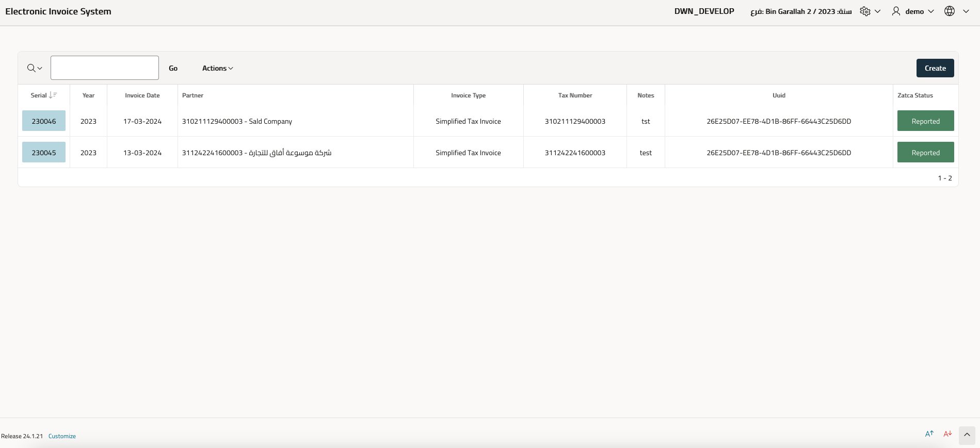Click Simplified Tax Invoice in row 230045
The height and width of the screenshot is (448, 980).
pyautogui.click(x=468, y=153)
